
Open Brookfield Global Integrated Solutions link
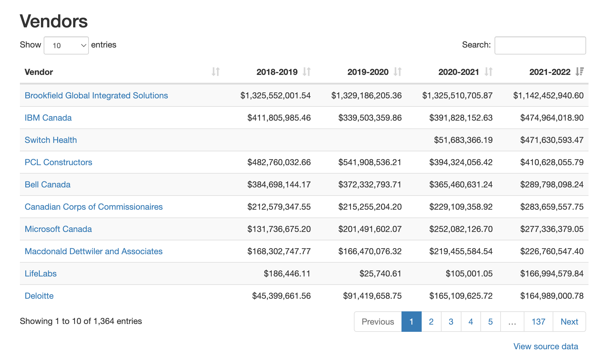click(96, 95)
